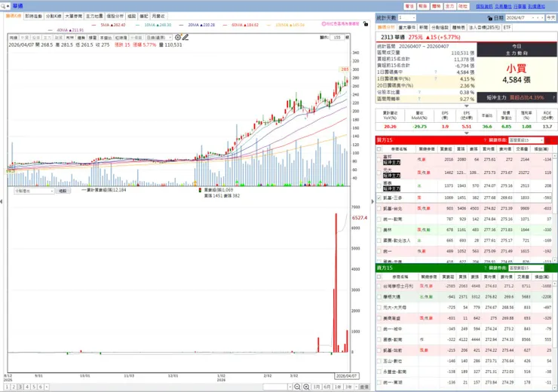Collapse the left panel with the edge arrow
The width and height of the screenshot is (558, 392).
pyautogui.click(x=2, y=202)
